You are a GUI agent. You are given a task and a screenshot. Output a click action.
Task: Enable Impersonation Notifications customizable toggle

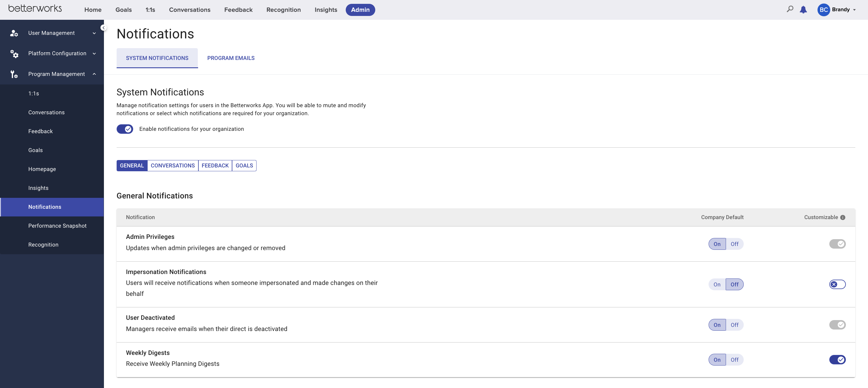[x=837, y=284]
